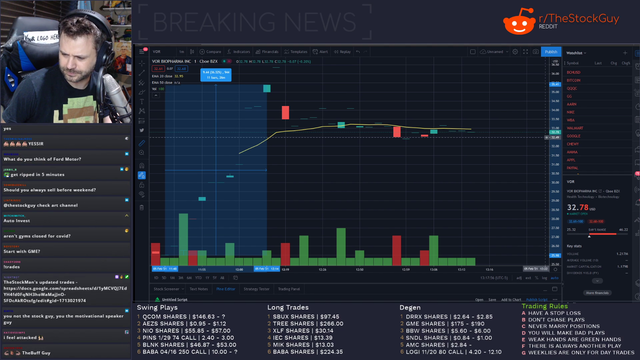The height and width of the screenshot is (360, 640).
Task: Select the zoom-in magnifier tool
Action: tap(142, 153)
